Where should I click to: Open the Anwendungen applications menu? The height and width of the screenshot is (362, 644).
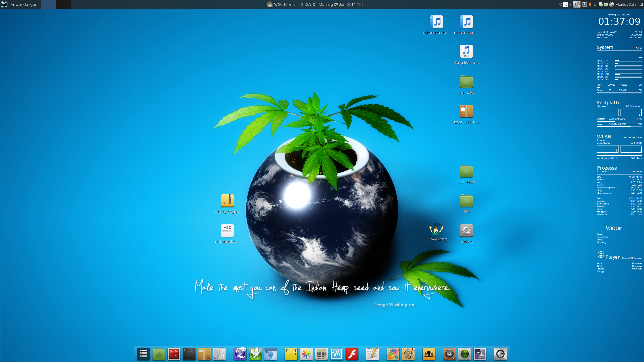coord(24,4)
